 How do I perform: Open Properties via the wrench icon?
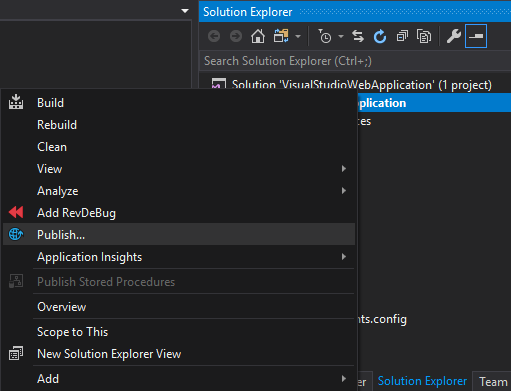coord(454,36)
